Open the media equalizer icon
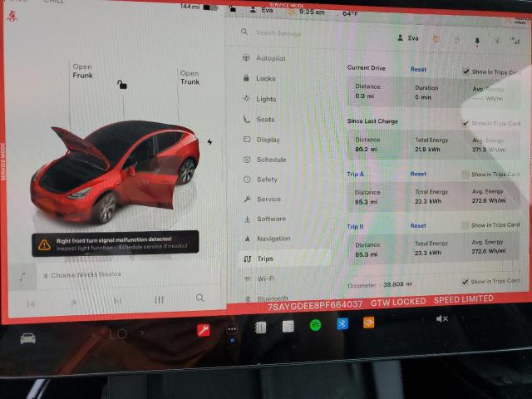The height and width of the screenshot is (399, 532). tap(159, 299)
